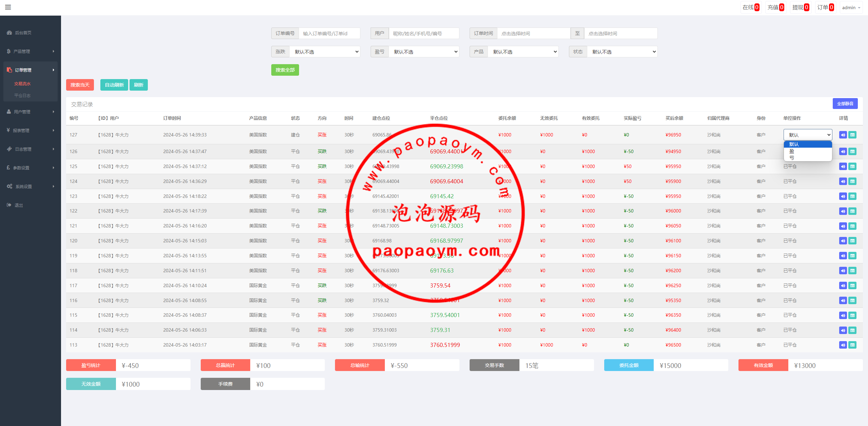This screenshot has height=426, width=868.
Task: Expand the admin account dropdown
Action: click(x=851, y=7)
